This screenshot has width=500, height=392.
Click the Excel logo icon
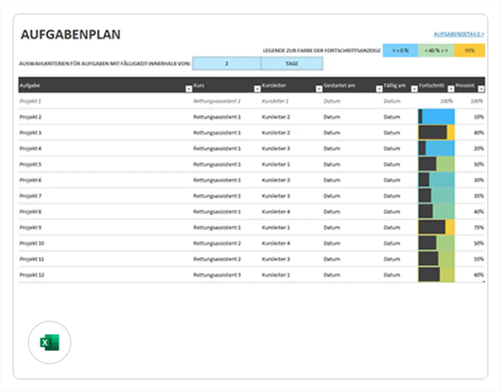pyautogui.click(x=50, y=342)
